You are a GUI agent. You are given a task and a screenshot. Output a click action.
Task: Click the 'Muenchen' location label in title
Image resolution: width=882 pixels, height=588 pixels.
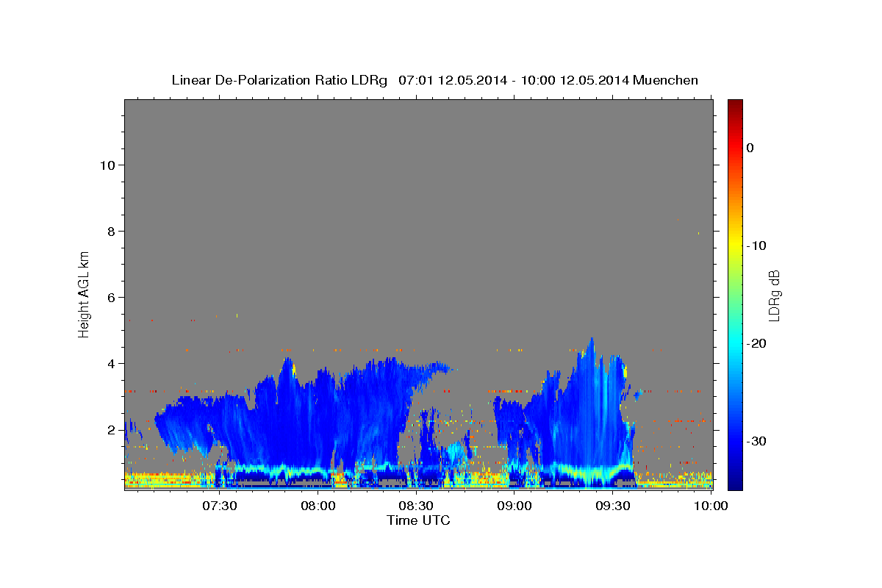pyautogui.click(x=666, y=80)
